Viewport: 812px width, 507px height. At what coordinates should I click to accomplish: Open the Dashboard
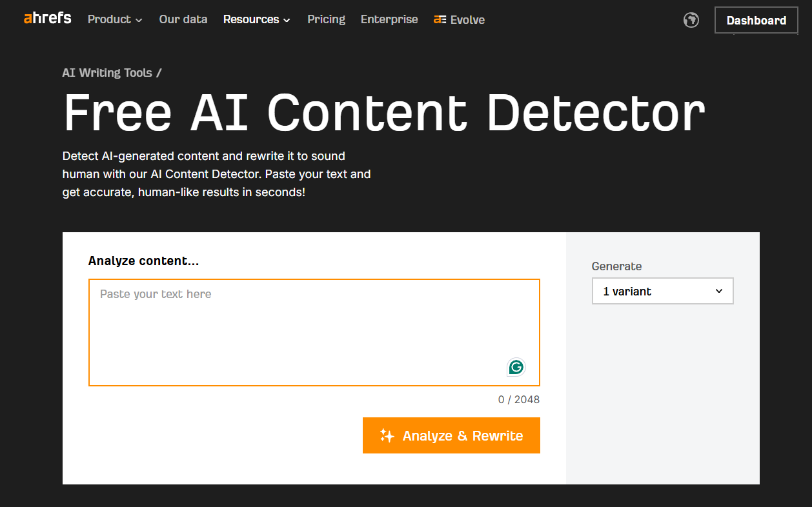coord(756,20)
